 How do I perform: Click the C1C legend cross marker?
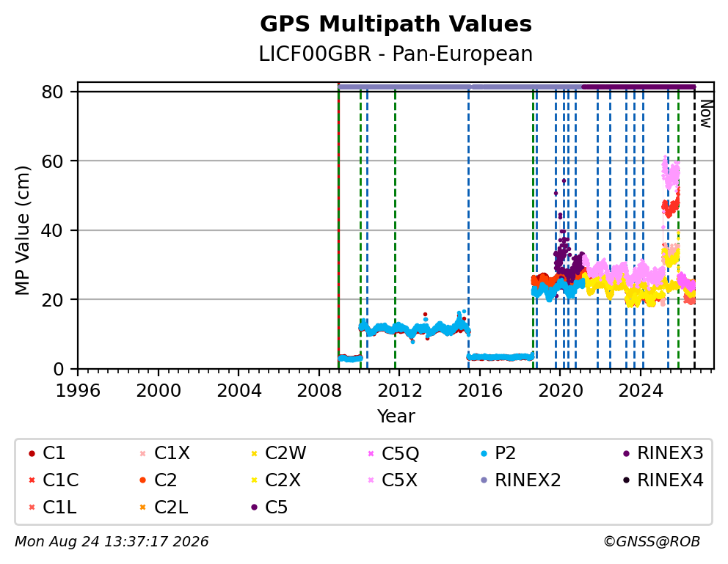32,480
